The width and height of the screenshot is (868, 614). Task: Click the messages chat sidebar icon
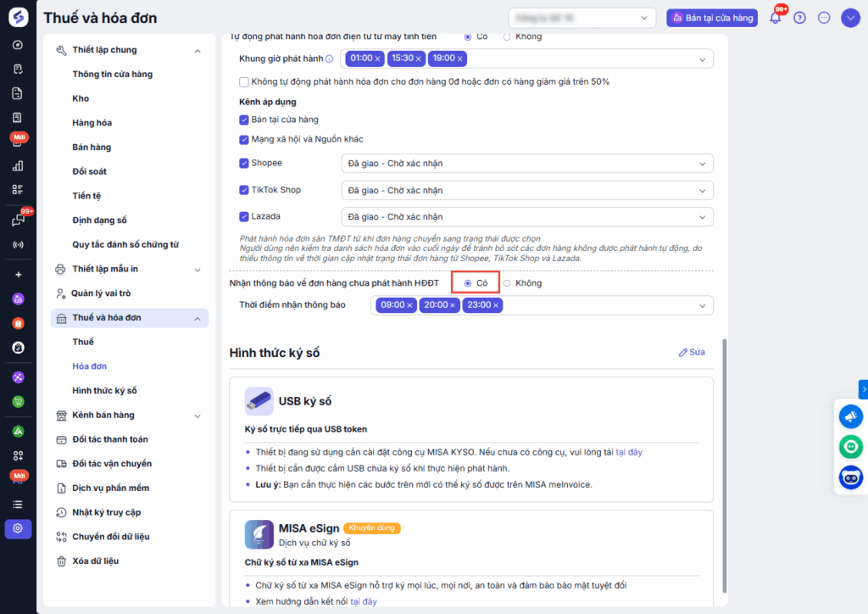coord(18,220)
